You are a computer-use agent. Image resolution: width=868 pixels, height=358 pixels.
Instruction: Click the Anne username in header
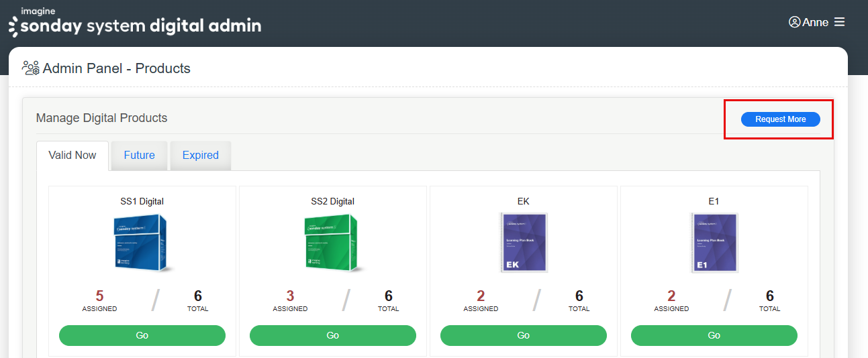(815, 22)
